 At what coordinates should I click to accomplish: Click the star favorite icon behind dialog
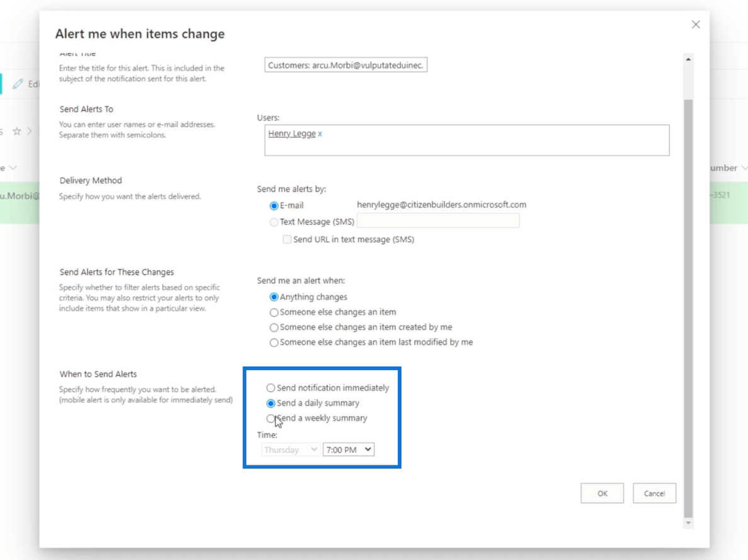point(17,131)
